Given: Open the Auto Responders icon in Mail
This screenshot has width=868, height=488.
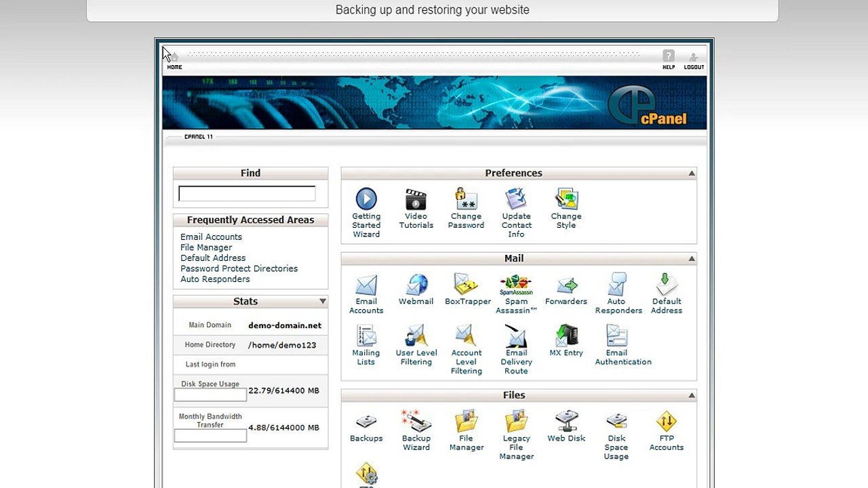Looking at the screenshot, I should 617,285.
